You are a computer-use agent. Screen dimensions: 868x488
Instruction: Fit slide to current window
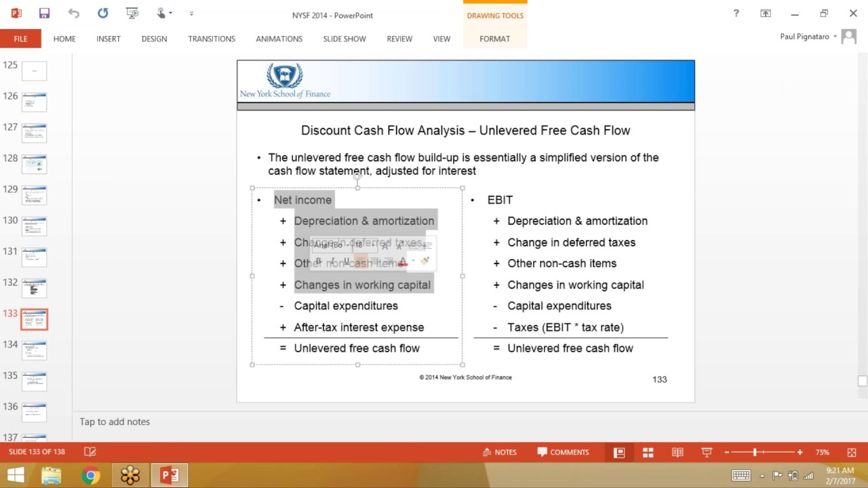(852, 452)
